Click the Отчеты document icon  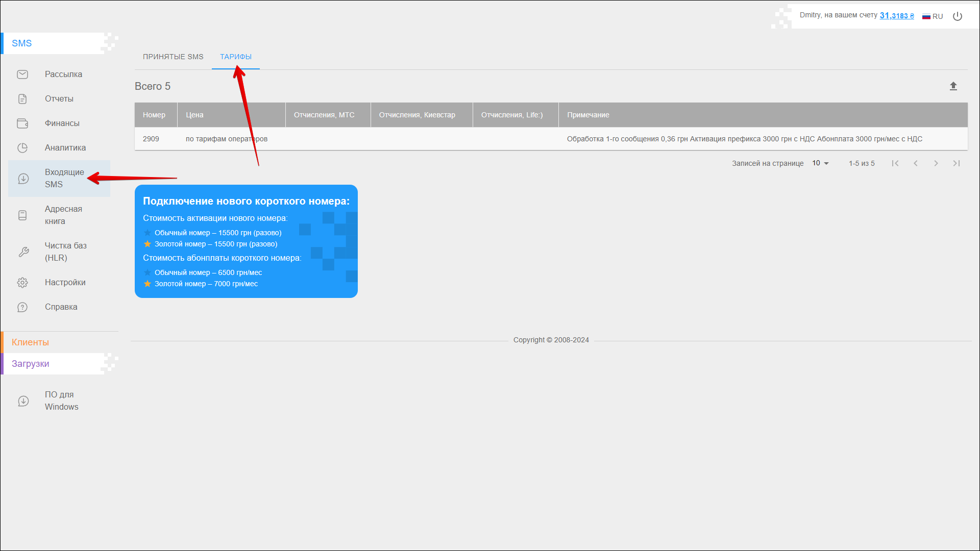click(x=22, y=99)
